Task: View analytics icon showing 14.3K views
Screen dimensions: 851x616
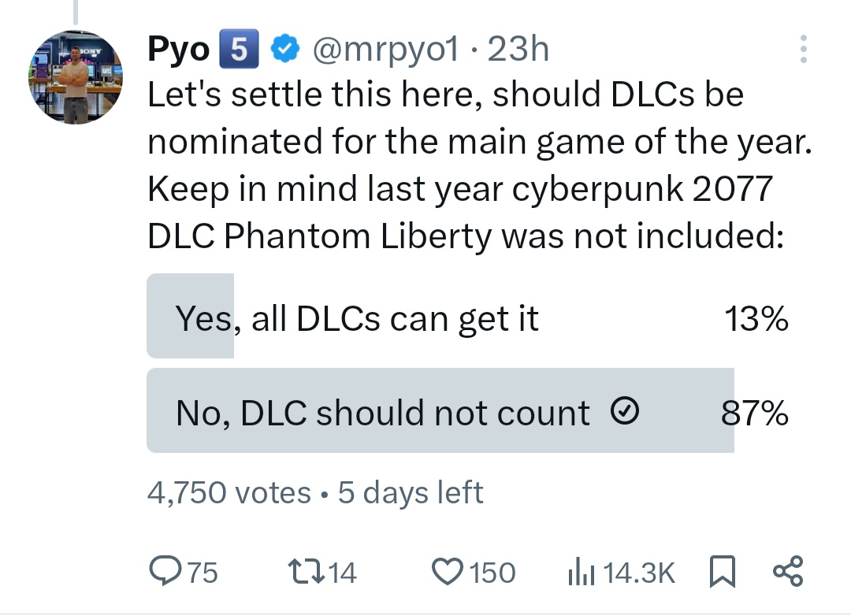Action: [582, 572]
